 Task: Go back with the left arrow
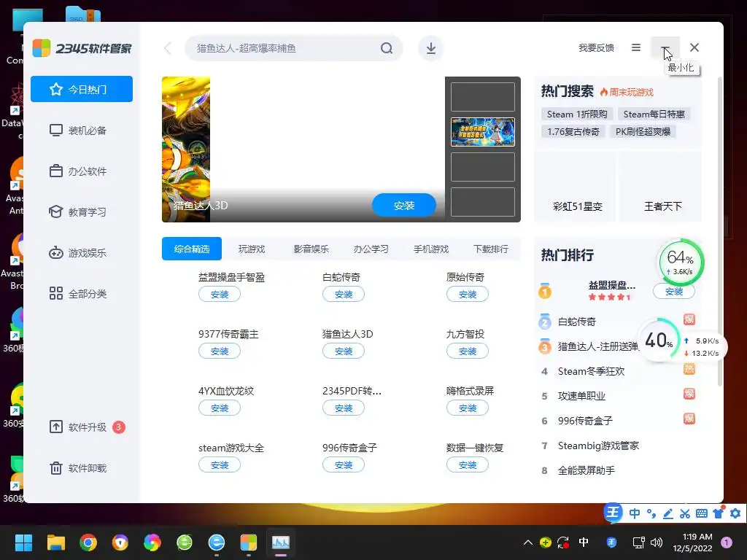(168, 48)
